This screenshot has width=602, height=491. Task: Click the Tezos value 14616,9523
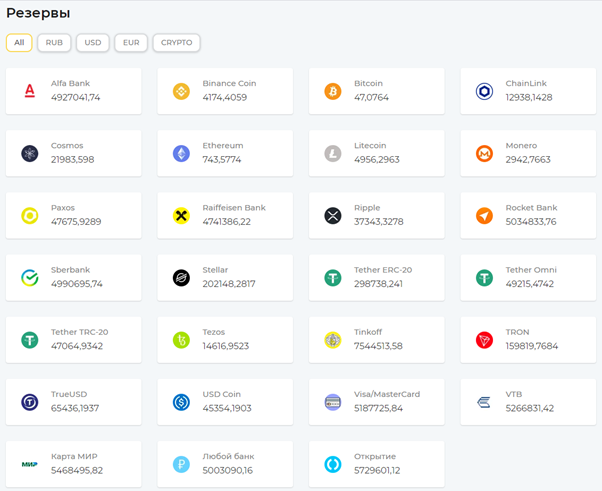pyautogui.click(x=226, y=346)
